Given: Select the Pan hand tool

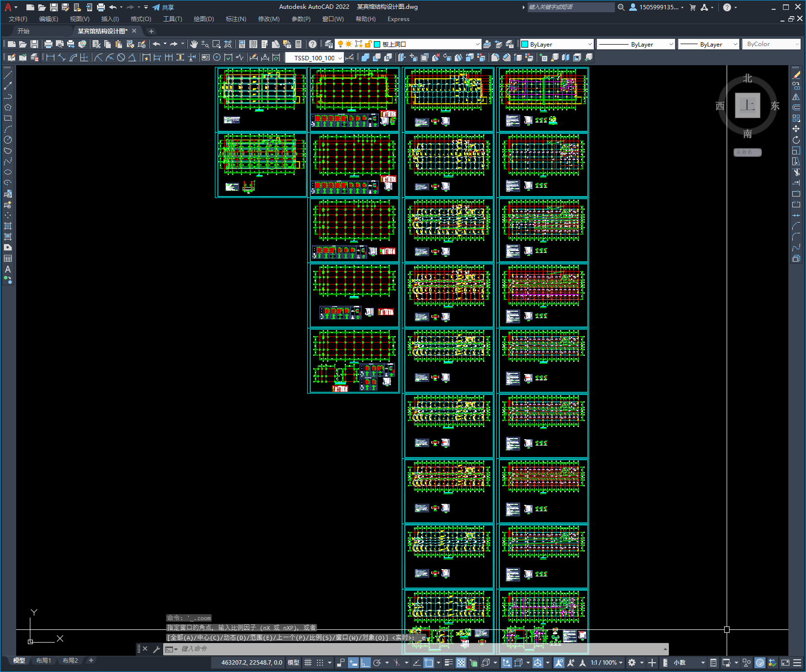Looking at the screenshot, I should pyautogui.click(x=194, y=44).
